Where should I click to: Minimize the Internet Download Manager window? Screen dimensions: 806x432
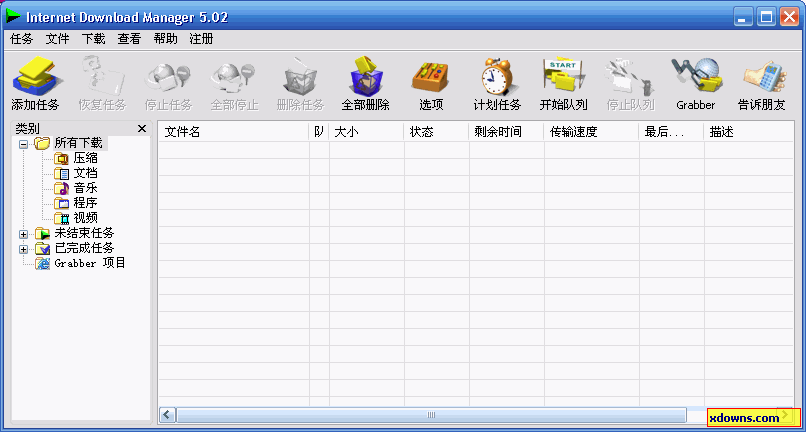[x=743, y=17]
